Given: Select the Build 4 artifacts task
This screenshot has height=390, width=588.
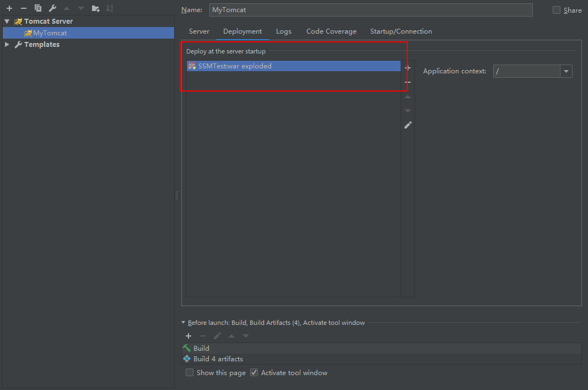Looking at the screenshot, I should (x=218, y=359).
